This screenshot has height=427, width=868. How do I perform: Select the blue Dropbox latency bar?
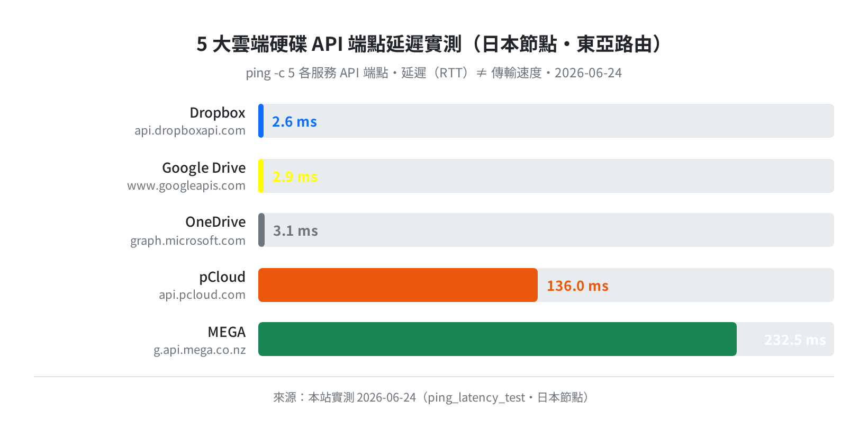pyautogui.click(x=261, y=121)
